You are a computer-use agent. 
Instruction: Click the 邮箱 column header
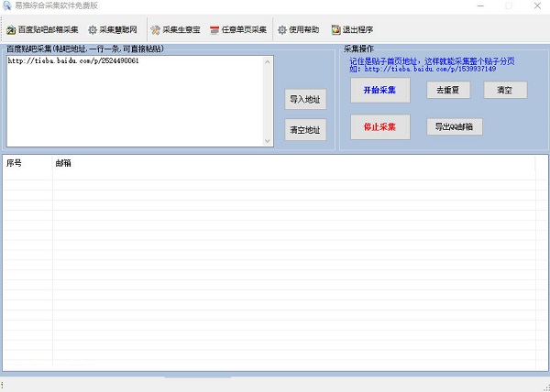click(x=275, y=163)
